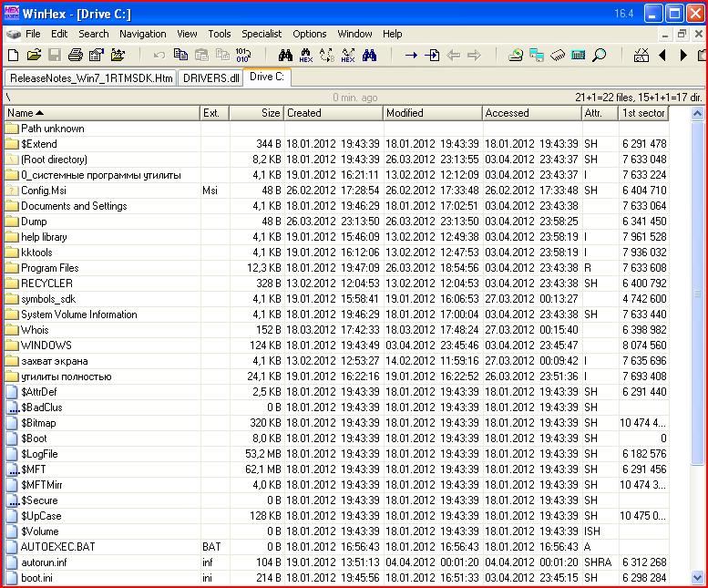Image resolution: width=708 pixels, height=588 pixels.
Task: Select the AUTOEXEC.BAT file
Action: pos(336,547)
